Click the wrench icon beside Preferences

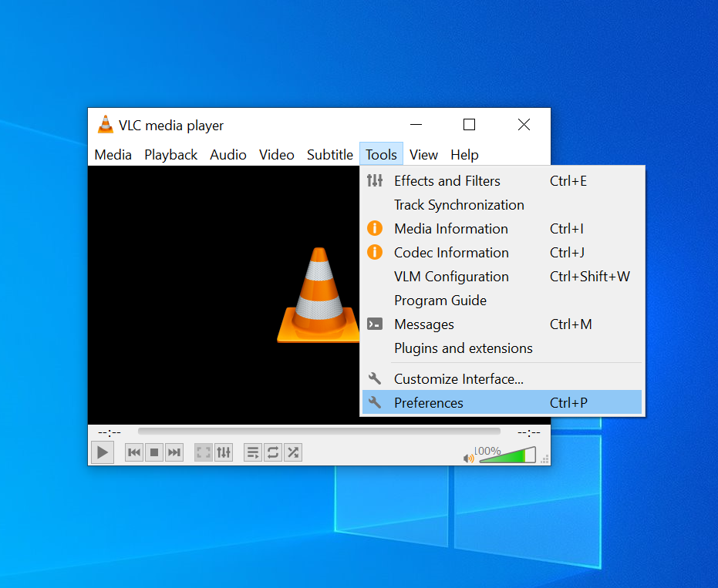coord(375,402)
